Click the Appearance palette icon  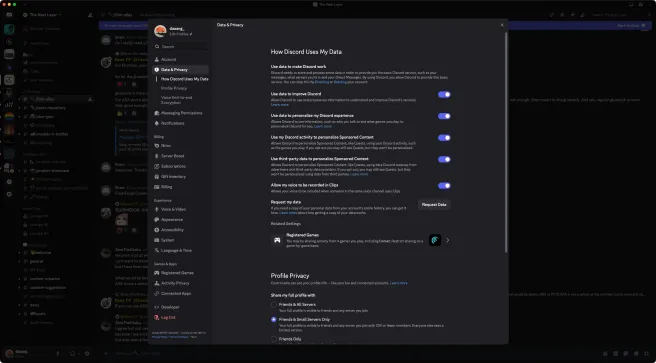click(x=157, y=220)
